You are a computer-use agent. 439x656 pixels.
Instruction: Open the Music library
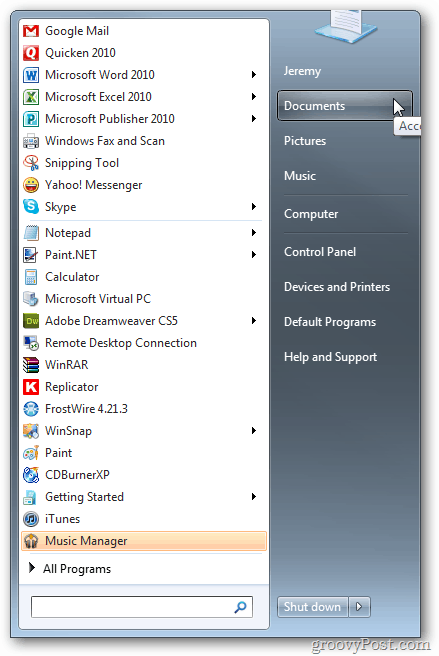[x=300, y=176]
